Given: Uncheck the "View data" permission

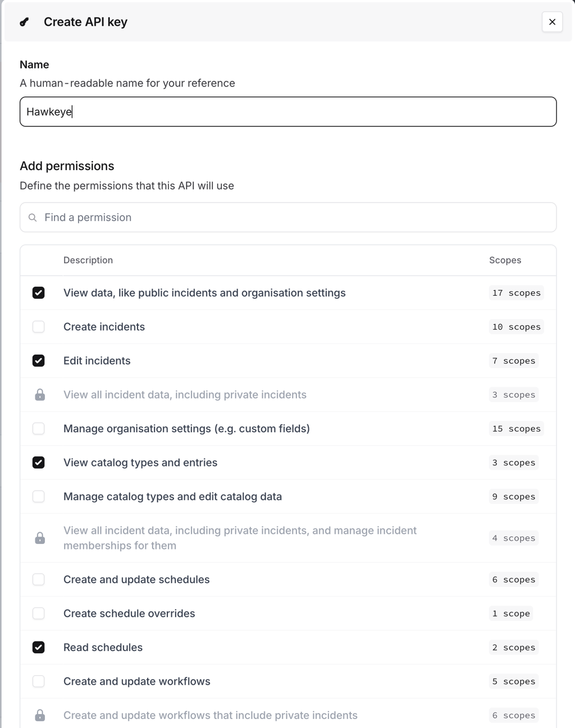Looking at the screenshot, I should coord(38,292).
